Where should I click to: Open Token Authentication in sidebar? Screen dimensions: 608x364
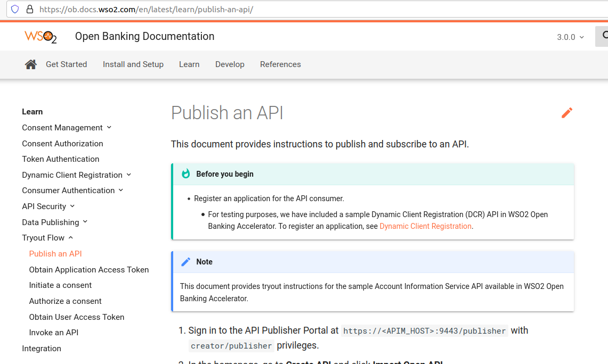(61, 159)
